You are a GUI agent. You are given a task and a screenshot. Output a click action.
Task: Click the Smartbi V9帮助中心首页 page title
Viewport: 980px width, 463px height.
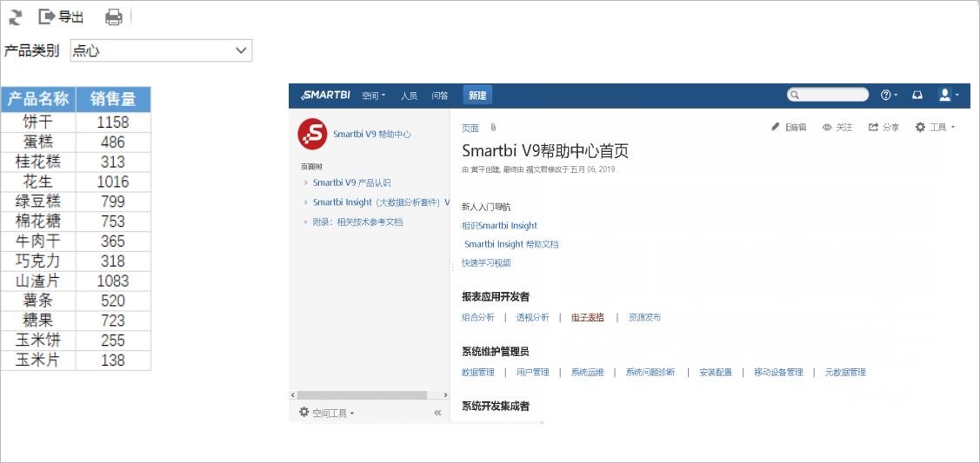point(545,151)
